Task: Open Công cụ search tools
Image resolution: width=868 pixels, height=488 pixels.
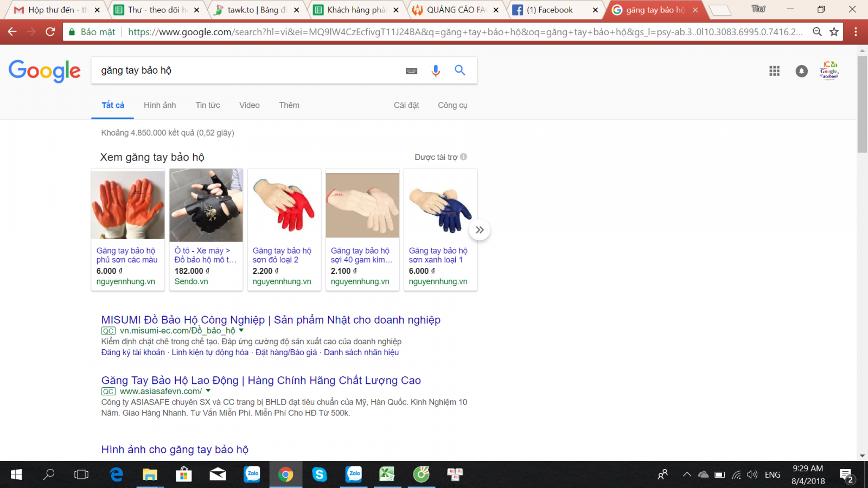Action: tap(452, 105)
